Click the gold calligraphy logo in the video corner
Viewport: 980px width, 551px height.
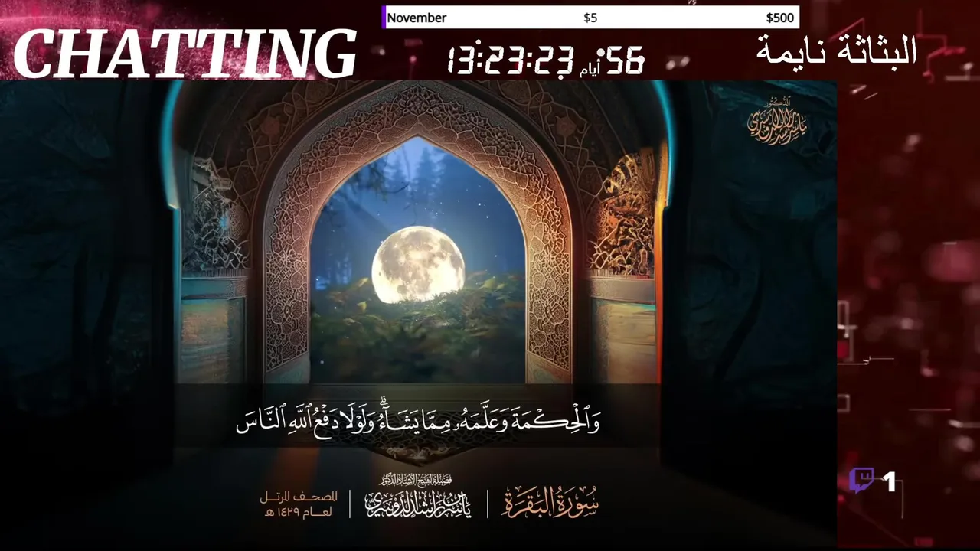click(776, 119)
